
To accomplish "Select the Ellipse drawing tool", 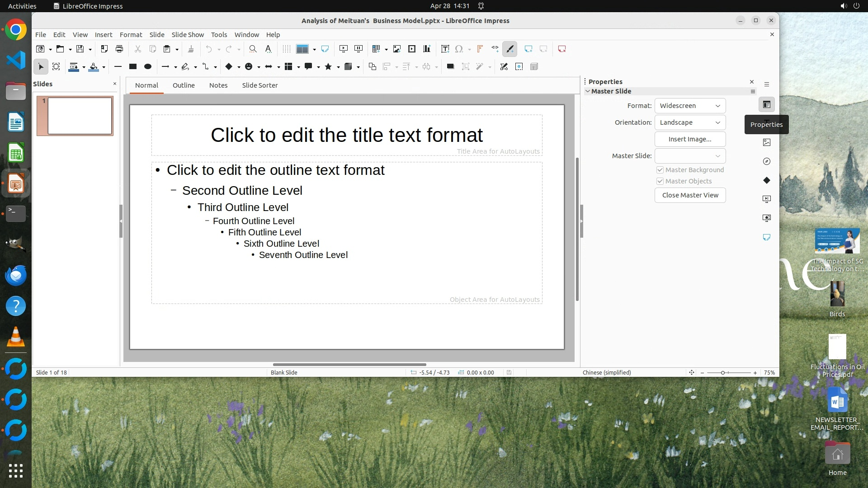I will coord(148,66).
